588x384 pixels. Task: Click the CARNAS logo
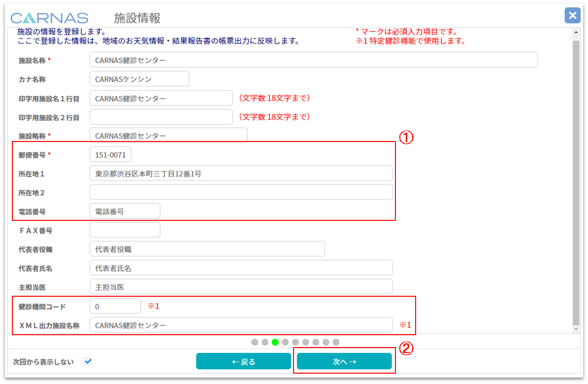point(50,18)
